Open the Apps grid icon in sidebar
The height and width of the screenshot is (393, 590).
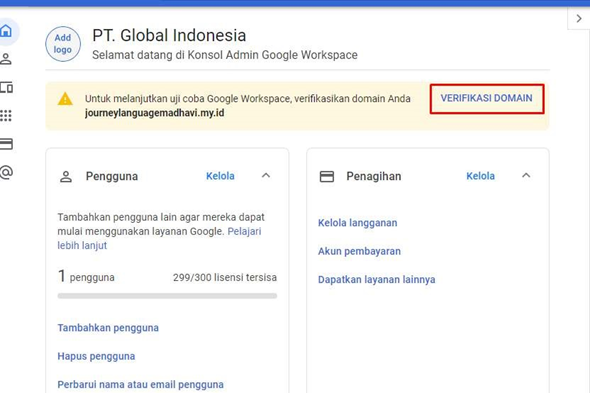pos(6,116)
